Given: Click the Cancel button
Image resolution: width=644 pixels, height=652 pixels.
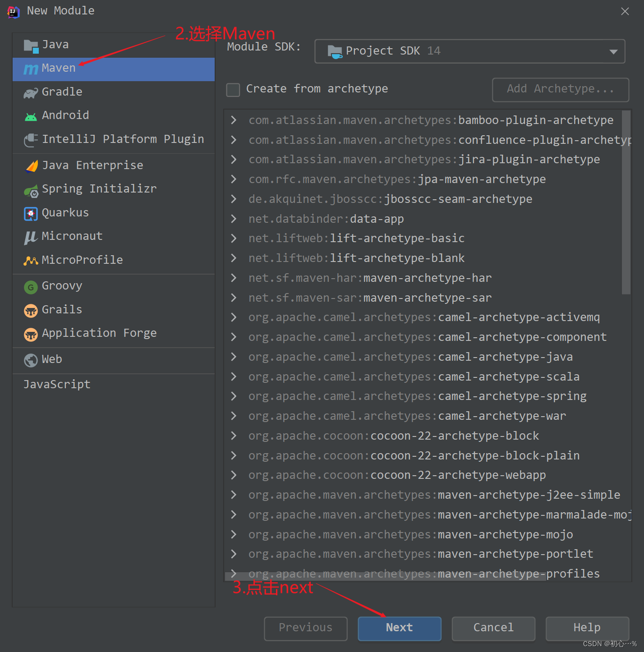Looking at the screenshot, I should (x=493, y=628).
